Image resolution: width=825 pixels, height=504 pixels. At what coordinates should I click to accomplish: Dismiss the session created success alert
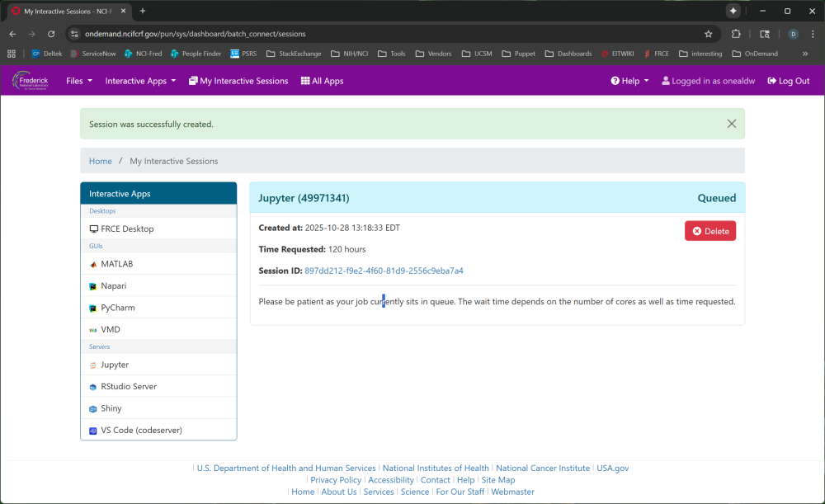click(731, 124)
